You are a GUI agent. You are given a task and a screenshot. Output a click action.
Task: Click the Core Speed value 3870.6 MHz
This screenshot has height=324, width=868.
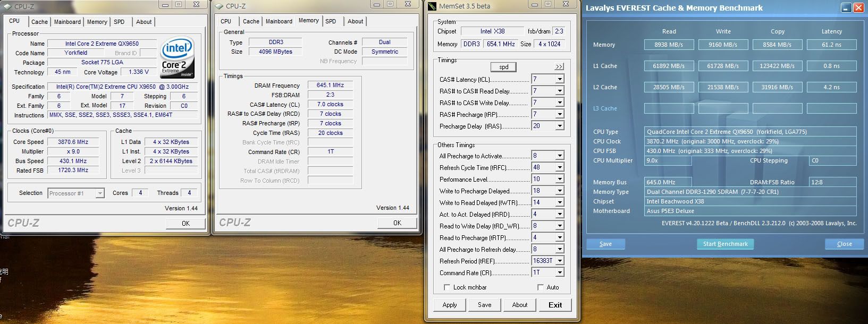pos(73,142)
